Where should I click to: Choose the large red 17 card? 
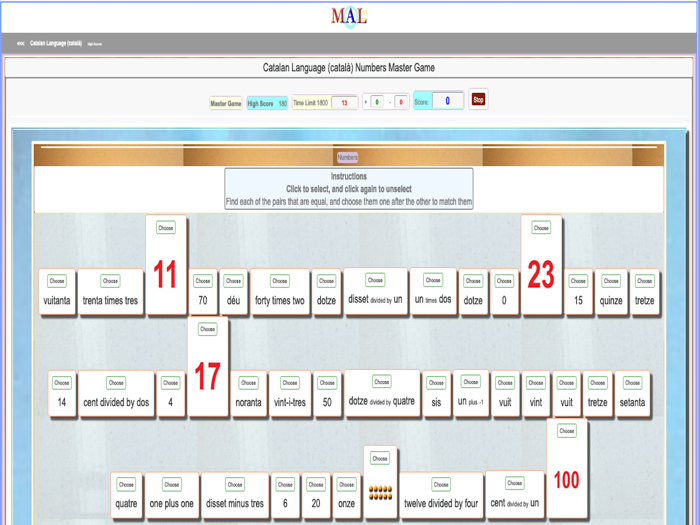tap(208, 329)
